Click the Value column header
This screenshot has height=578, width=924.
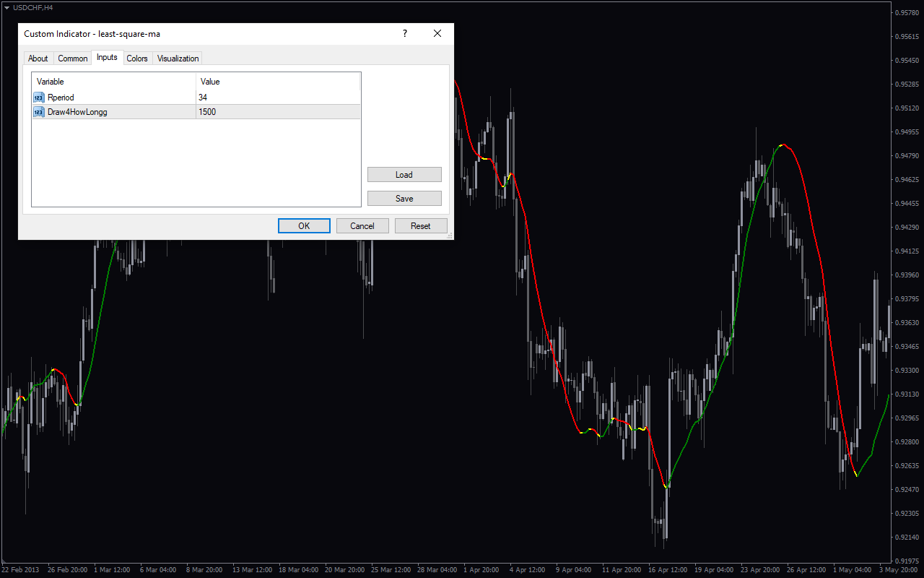pyautogui.click(x=278, y=82)
